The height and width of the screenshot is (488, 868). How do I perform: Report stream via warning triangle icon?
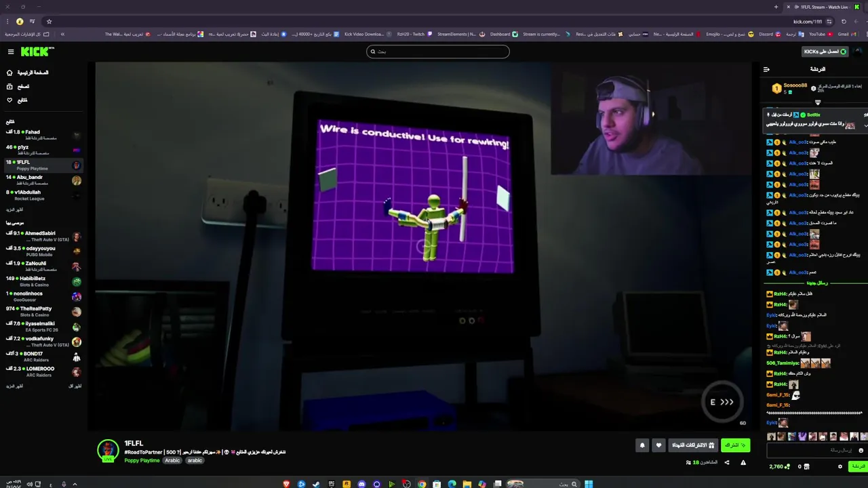(743, 463)
